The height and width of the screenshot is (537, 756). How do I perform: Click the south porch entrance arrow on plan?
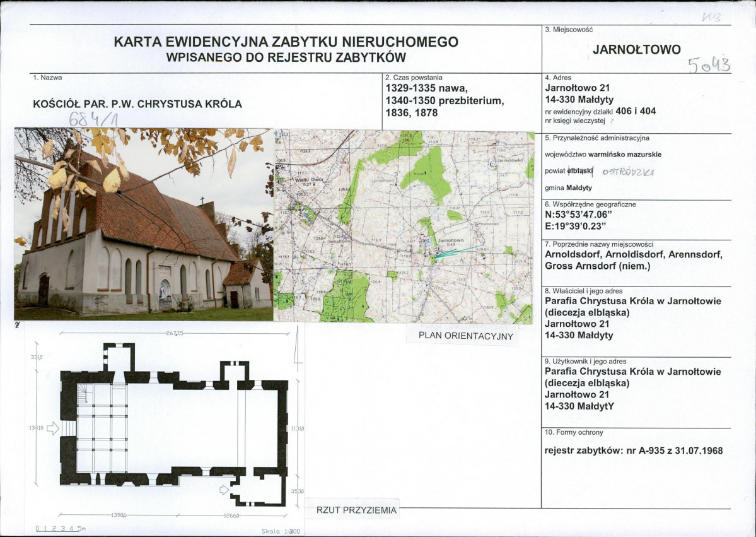tap(224, 490)
